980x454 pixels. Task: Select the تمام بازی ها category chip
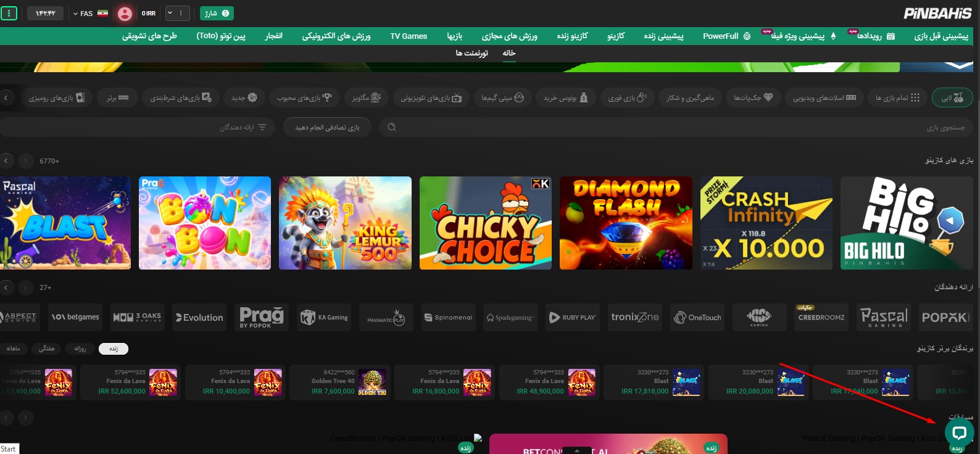[x=897, y=97]
